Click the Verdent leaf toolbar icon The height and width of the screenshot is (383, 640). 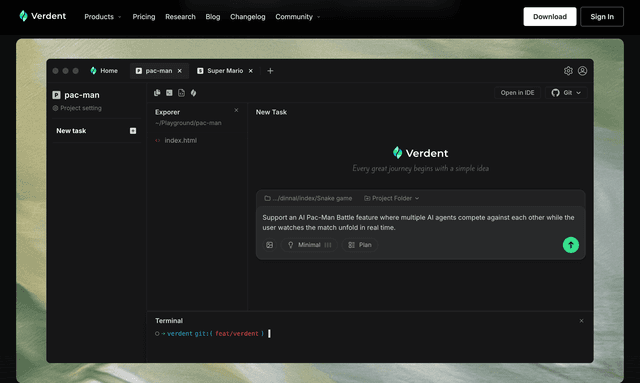[x=193, y=93]
